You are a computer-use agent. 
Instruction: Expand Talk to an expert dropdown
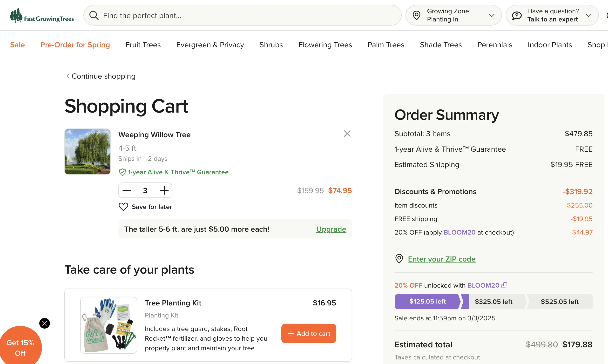click(x=588, y=15)
